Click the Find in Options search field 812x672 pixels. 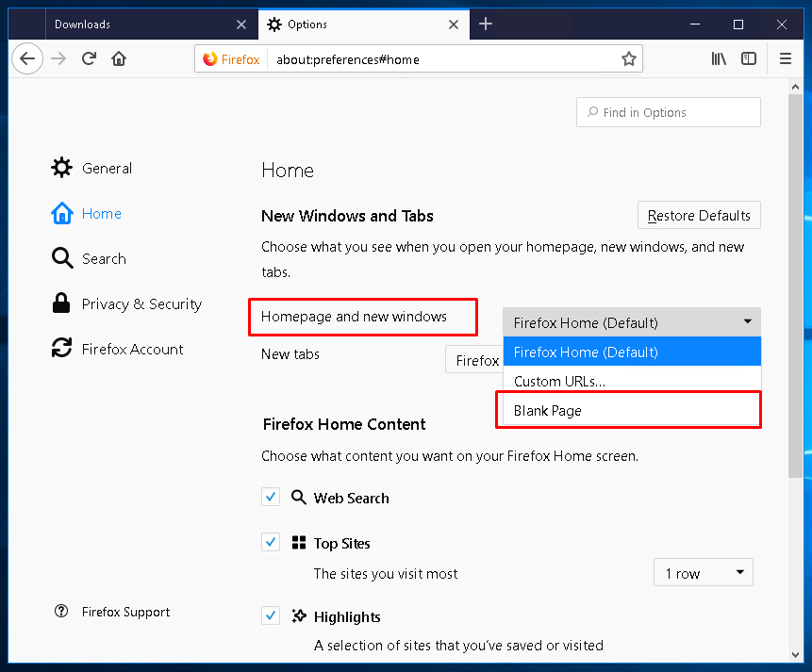pyautogui.click(x=668, y=112)
